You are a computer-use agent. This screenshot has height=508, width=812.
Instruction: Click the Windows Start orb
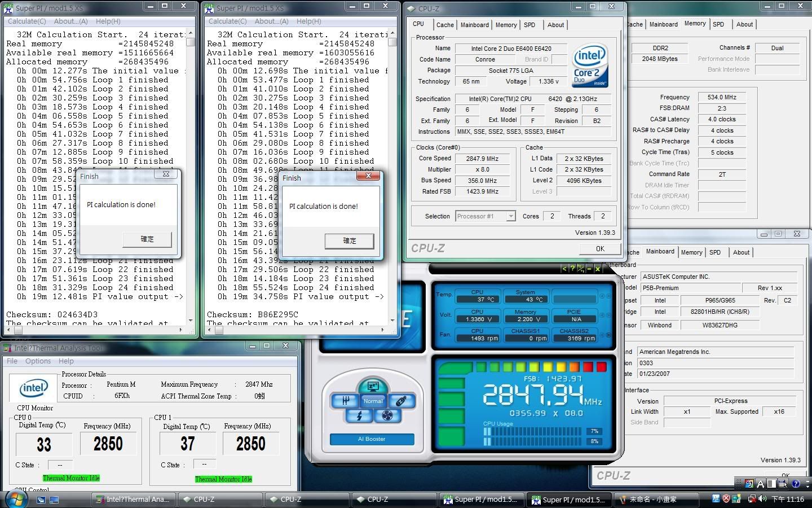pos(15,499)
